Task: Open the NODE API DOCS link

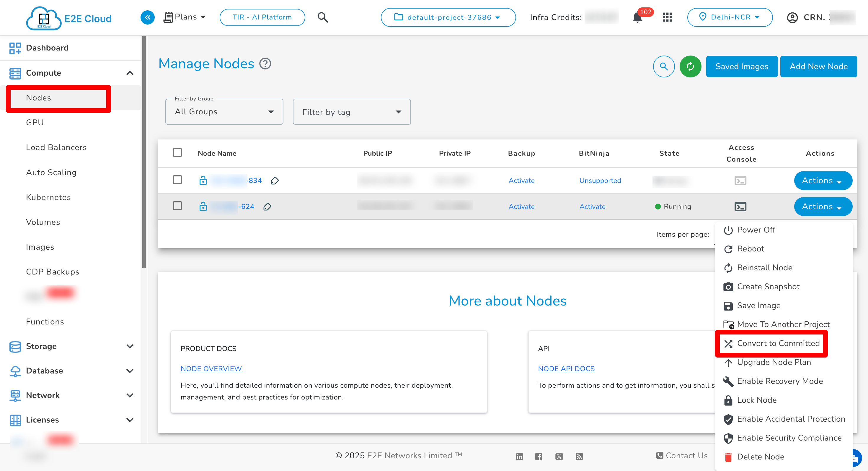Action: pyautogui.click(x=566, y=368)
